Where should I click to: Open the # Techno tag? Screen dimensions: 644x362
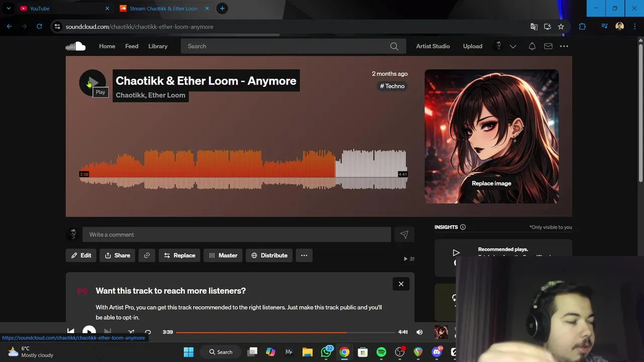tap(392, 86)
